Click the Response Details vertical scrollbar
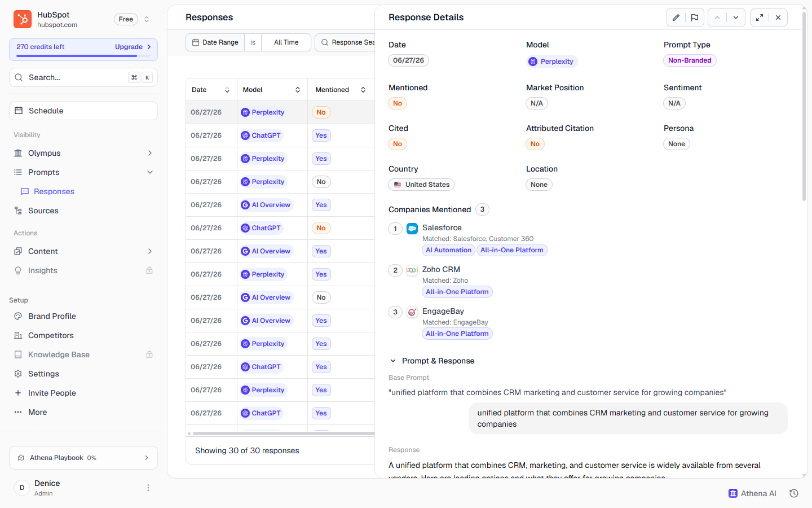 pyautogui.click(x=804, y=107)
